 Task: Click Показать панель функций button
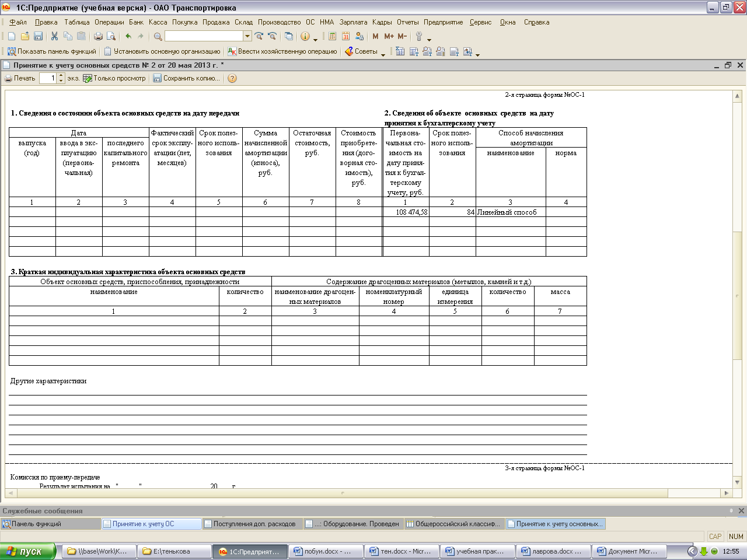52,51
